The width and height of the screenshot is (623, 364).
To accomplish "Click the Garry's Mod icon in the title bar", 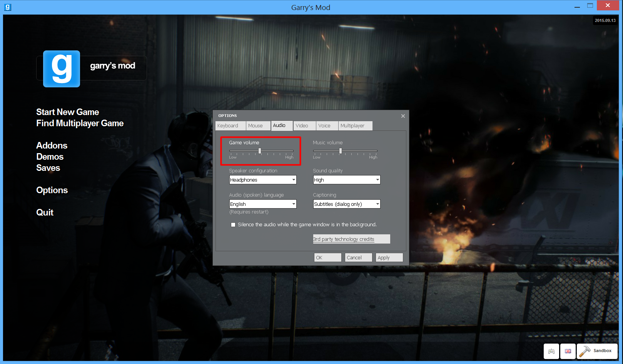I will coord(7,7).
